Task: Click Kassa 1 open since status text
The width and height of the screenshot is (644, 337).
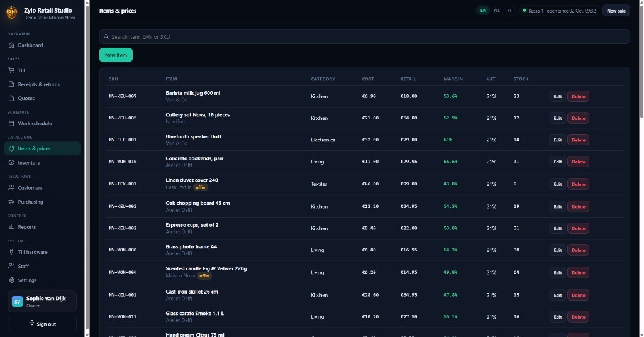Action: click(x=562, y=11)
